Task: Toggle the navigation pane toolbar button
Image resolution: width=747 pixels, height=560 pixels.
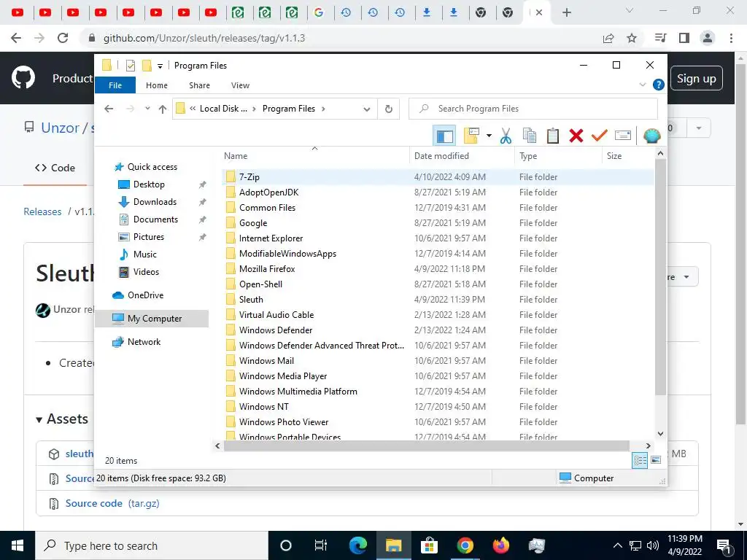Action: [444, 136]
